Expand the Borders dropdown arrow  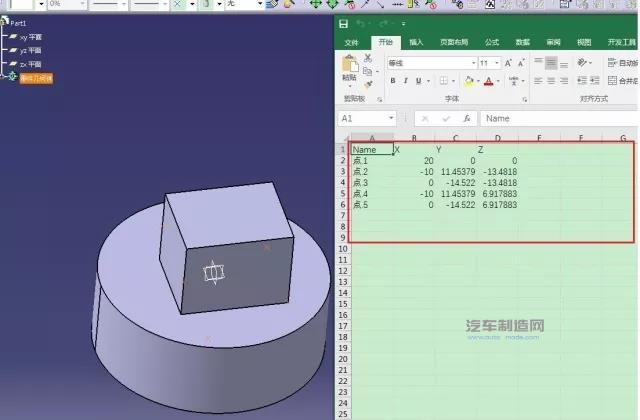coord(453,81)
